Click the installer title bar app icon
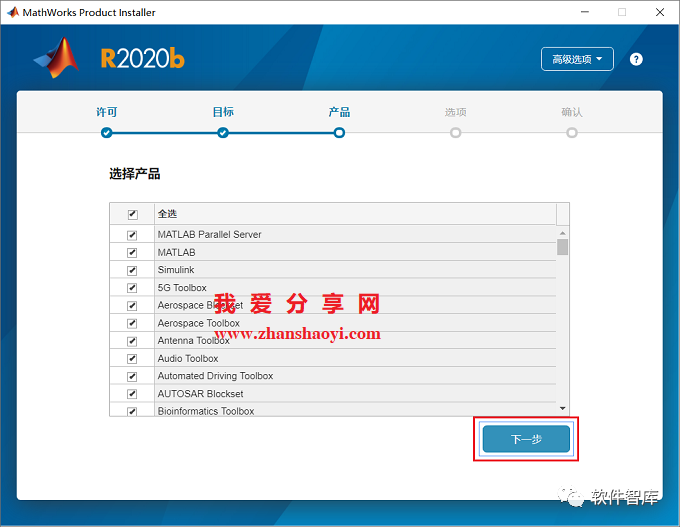Screen dimensions: 680x527 tap(14, 12)
